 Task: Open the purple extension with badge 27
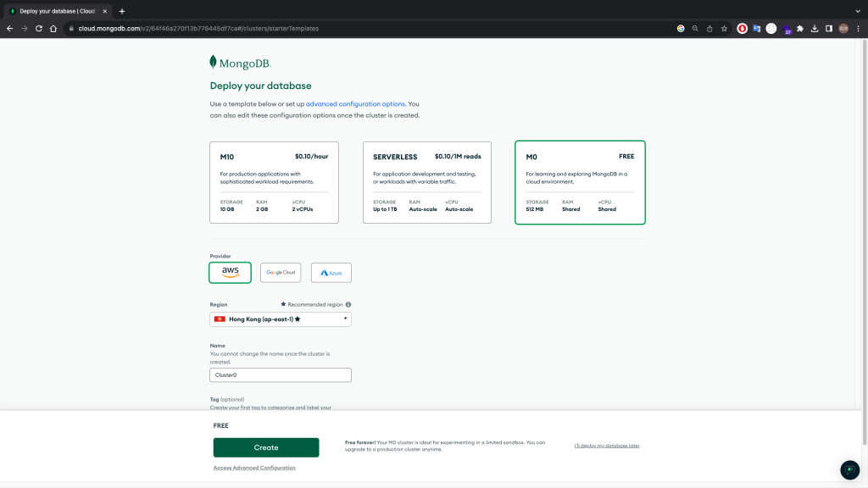click(787, 30)
